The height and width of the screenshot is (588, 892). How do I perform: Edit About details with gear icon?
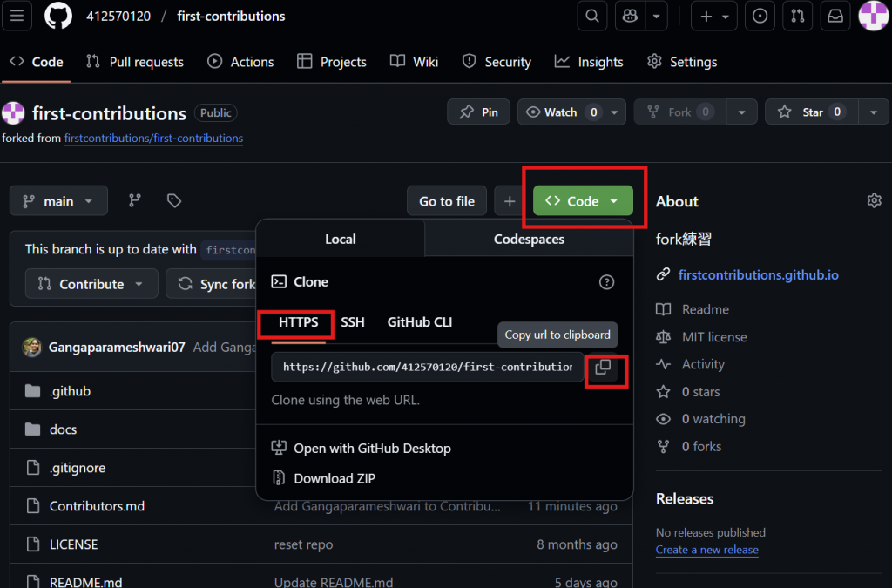pyautogui.click(x=874, y=200)
